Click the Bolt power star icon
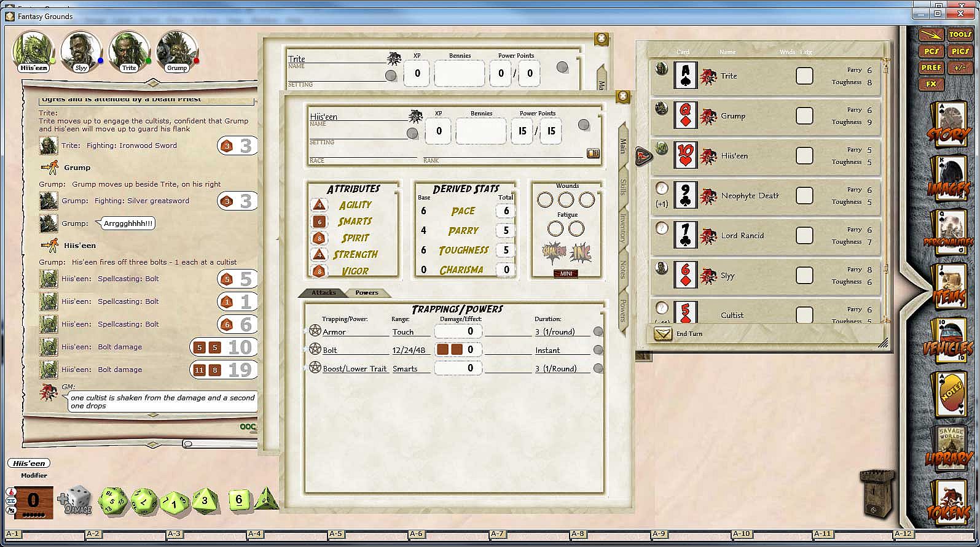Viewport: 980px width, 547px height. (x=315, y=349)
